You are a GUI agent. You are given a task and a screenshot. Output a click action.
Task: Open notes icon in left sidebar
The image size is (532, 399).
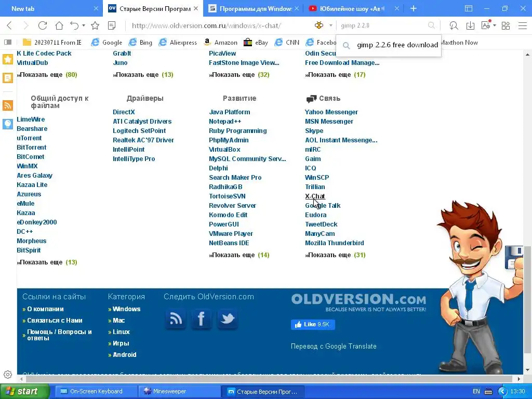(8, 78)
